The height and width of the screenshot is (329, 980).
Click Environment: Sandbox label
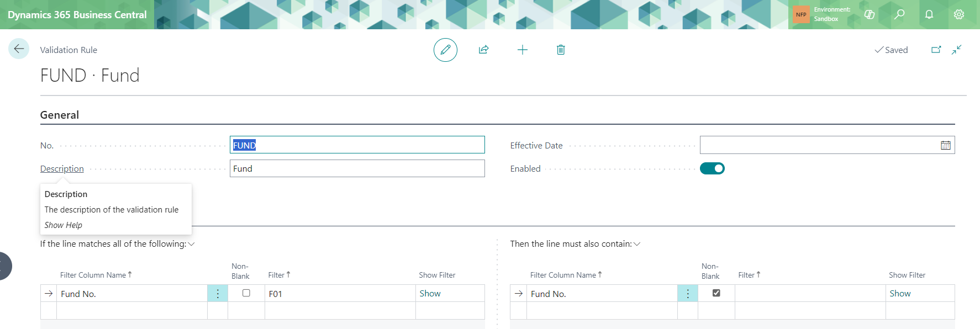click(x=832, y=14)
